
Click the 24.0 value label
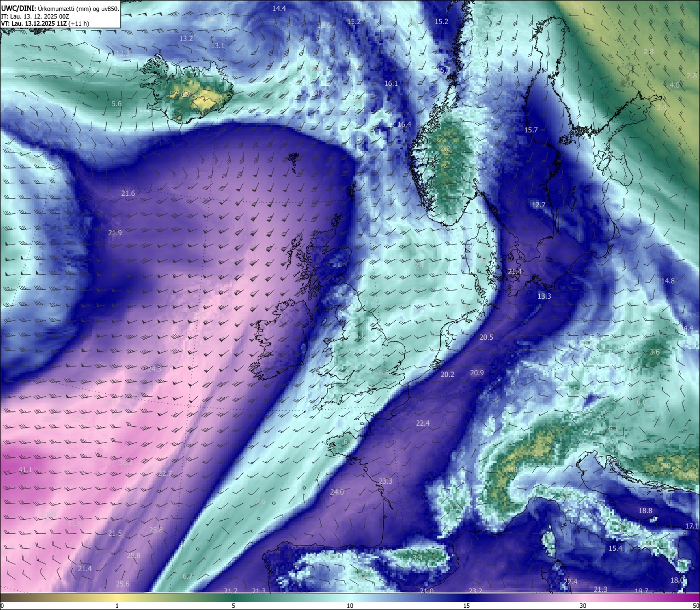tap(337, 492)
